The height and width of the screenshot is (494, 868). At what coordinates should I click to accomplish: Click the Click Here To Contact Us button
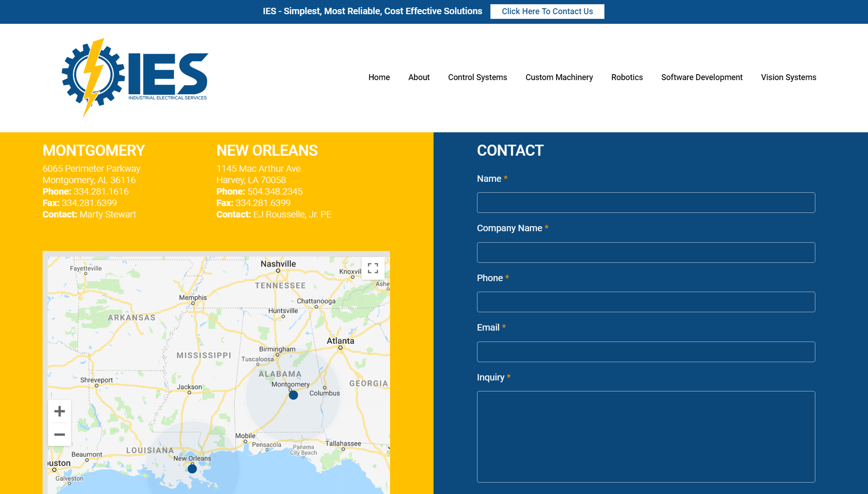[x=547, y=11]
